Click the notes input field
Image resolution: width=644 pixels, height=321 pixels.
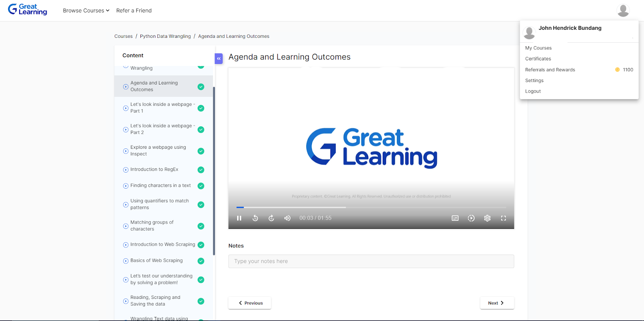click(x=371, y=261)
